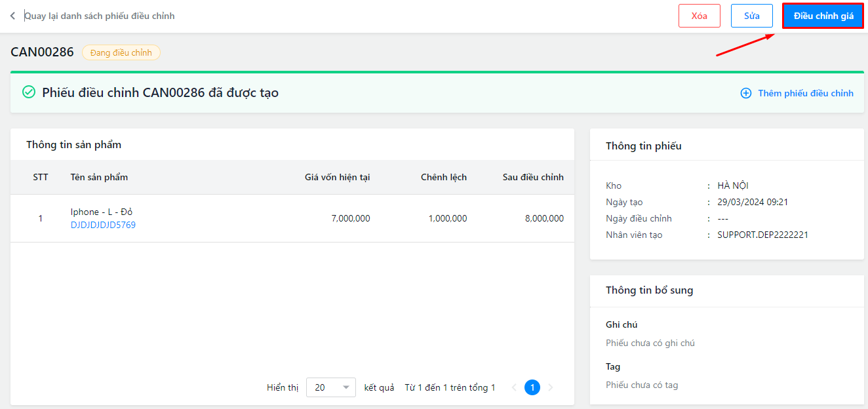Click the Giá vốn hiện tại column header
Viewport: 868px width, 409px height.
[x=337, y=177]
